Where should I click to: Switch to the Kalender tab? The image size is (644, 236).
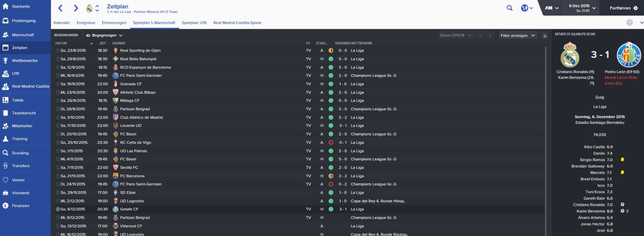62,23
